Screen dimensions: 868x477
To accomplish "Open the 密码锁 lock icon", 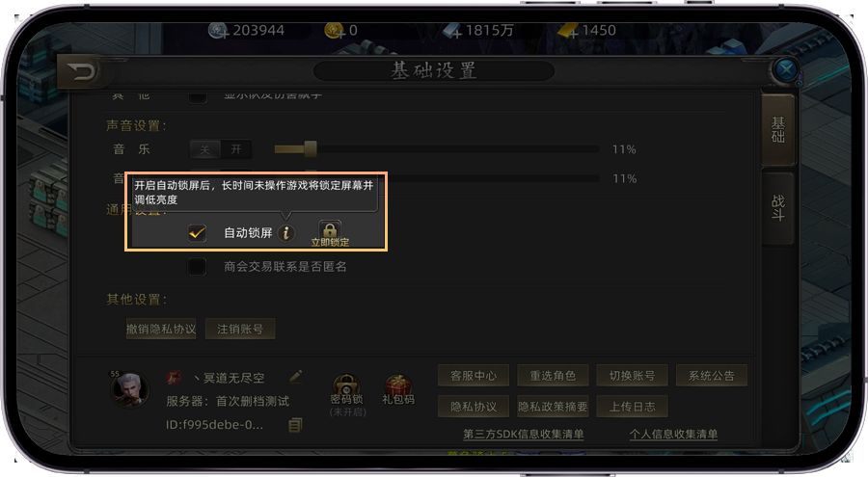I will [x=347, y=385].
